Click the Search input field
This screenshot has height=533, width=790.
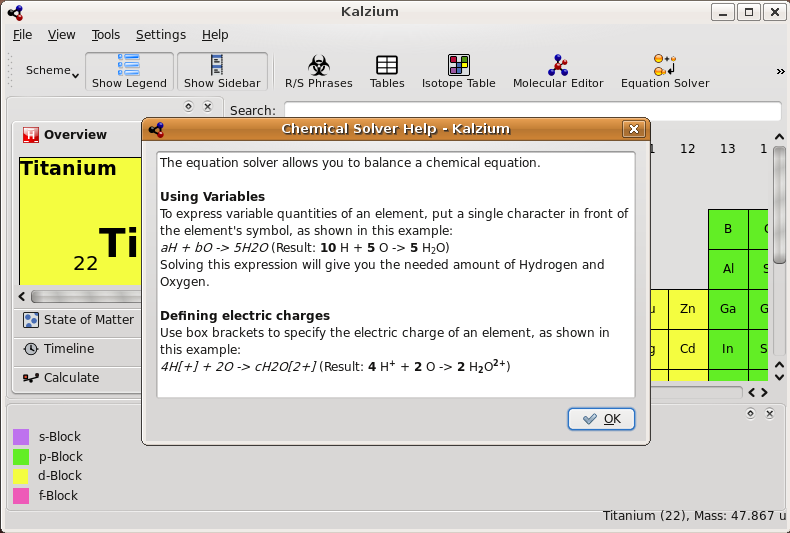pos(533,111)
